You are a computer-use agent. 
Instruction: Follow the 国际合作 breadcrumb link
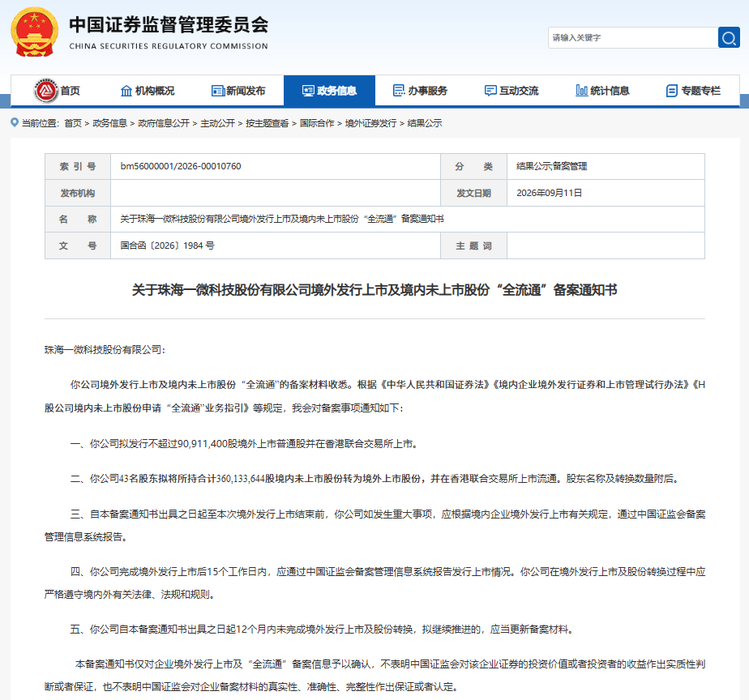click(x=317, y=123)
